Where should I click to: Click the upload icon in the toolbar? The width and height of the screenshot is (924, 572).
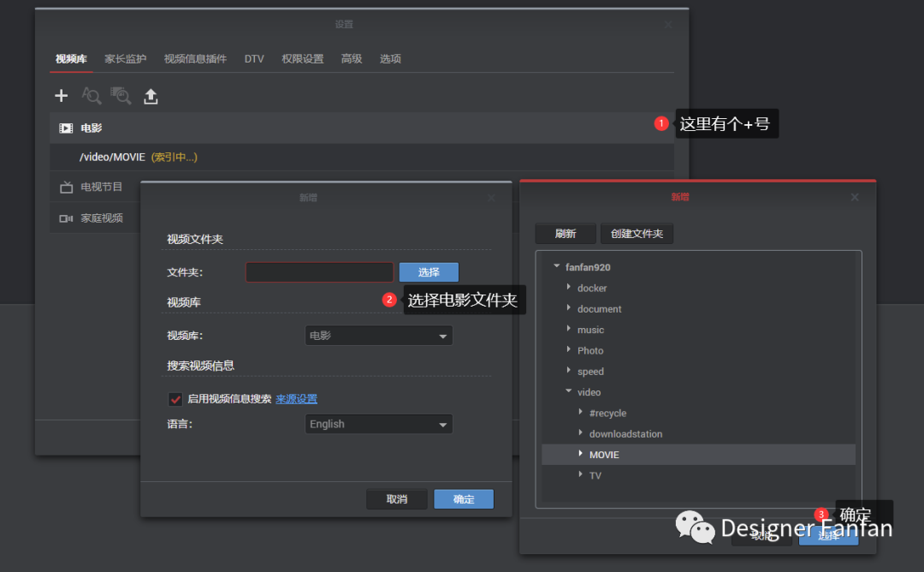coord(151,96)
